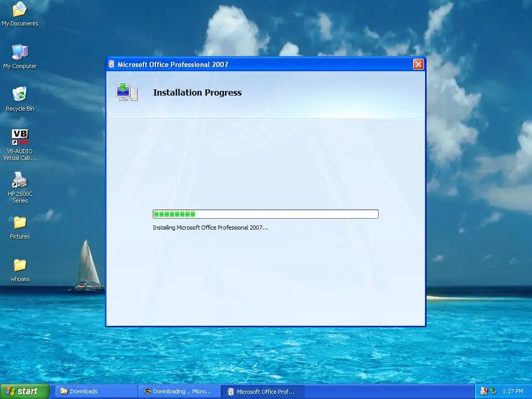The width and height of the screenshot is (532, 399).
Task: Select the HP 2500C Series printer shortcut
Action: click(20, 187)
